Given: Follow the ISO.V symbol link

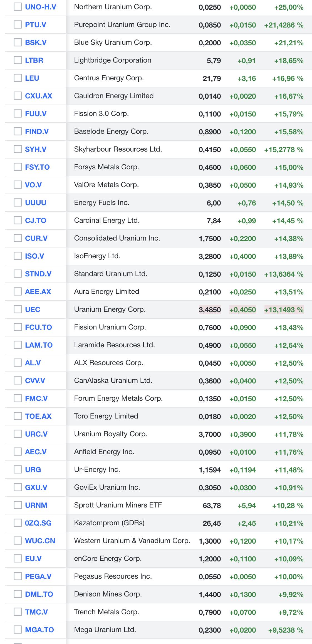Looking at the screenshot, I should pos(34,256).
